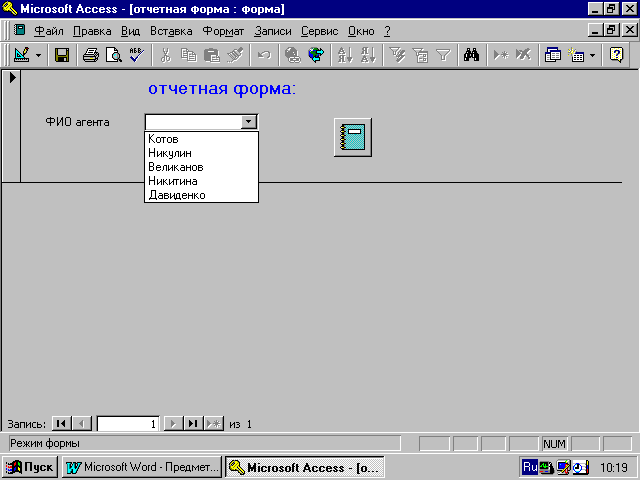Viewport: 640px width, 480px height.
Task: Open the View mode dropdown arrow
Action: pos(38,55)
